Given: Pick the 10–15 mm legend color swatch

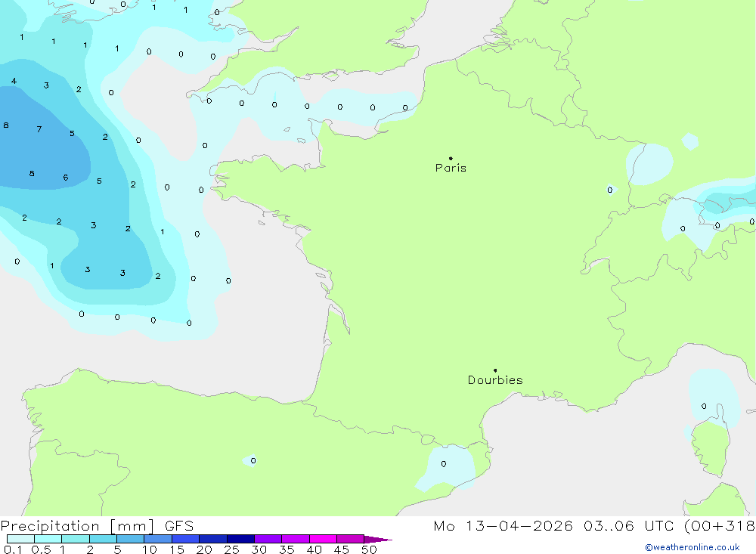Looking at the screenshot, I should pyautogui.click(x=158, y=539).
